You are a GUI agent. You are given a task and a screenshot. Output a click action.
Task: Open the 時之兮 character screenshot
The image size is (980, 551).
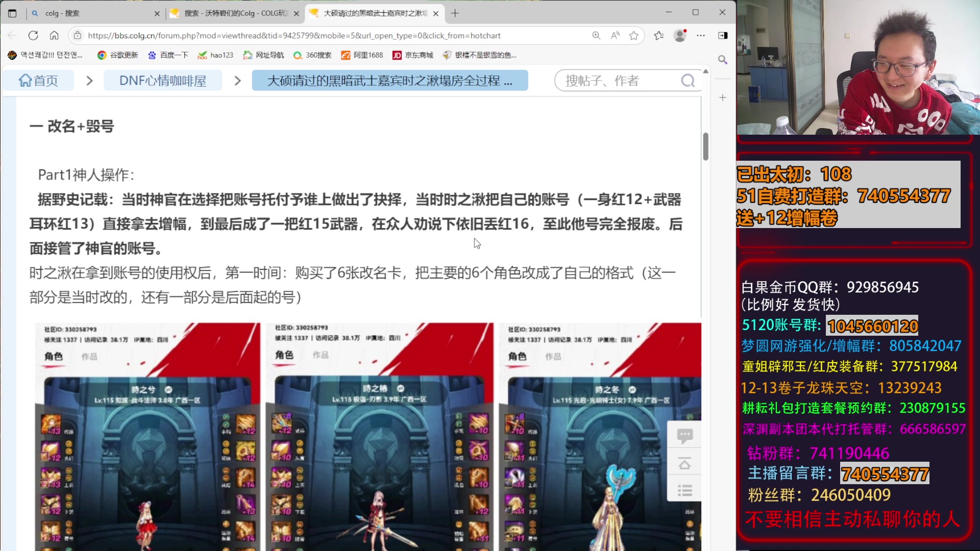(148, 437)
